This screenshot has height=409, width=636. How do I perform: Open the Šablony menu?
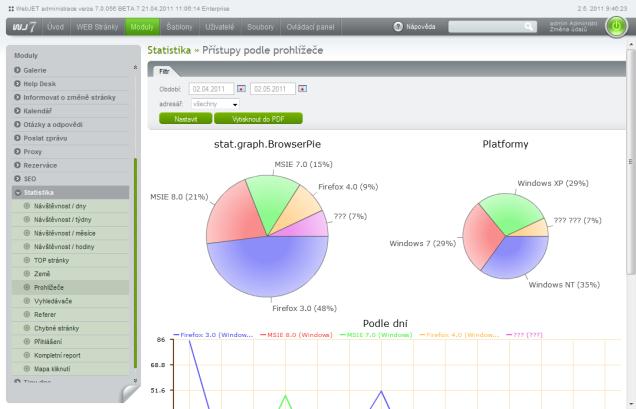click(179, 27)
